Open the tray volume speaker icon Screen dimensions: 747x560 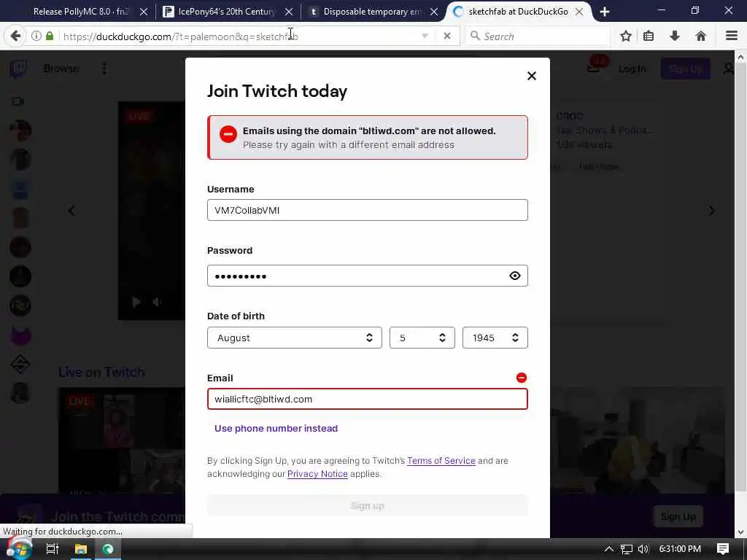643,549
